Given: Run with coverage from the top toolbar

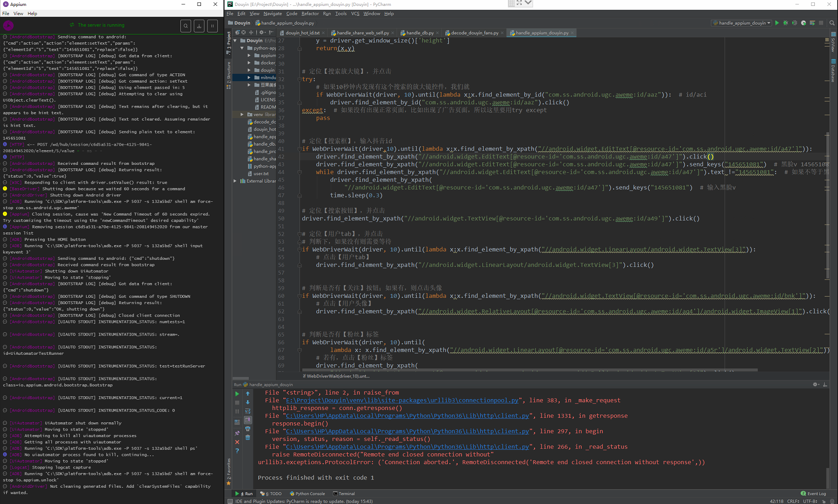Looking at the screenshot, I should [x=795, y=23].
